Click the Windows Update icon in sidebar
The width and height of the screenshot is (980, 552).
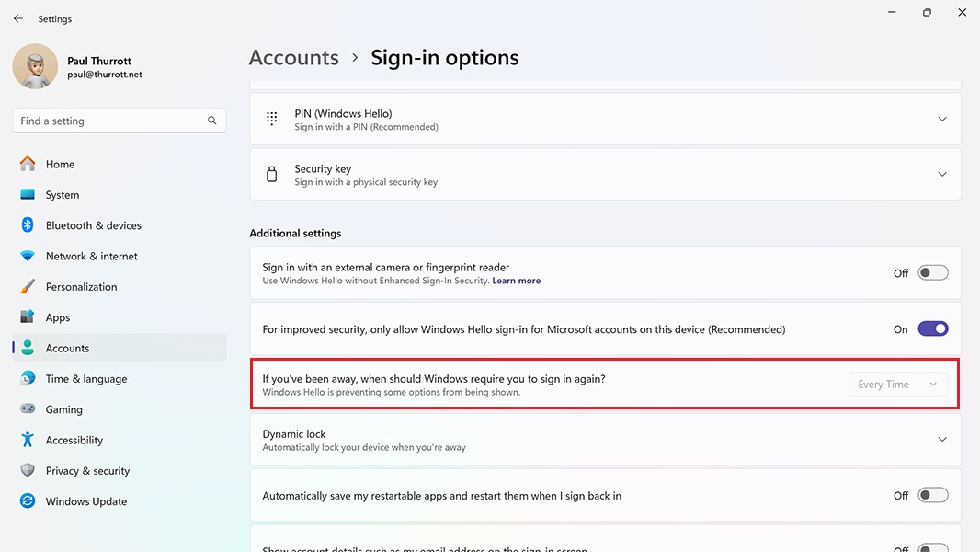click(x=28, y=501)
